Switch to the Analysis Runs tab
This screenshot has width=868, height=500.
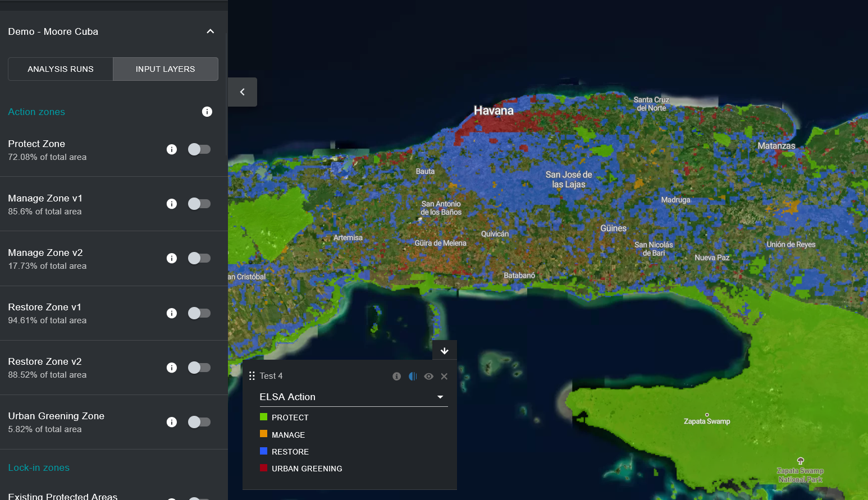pyautogui.click(x=61, y=69)
